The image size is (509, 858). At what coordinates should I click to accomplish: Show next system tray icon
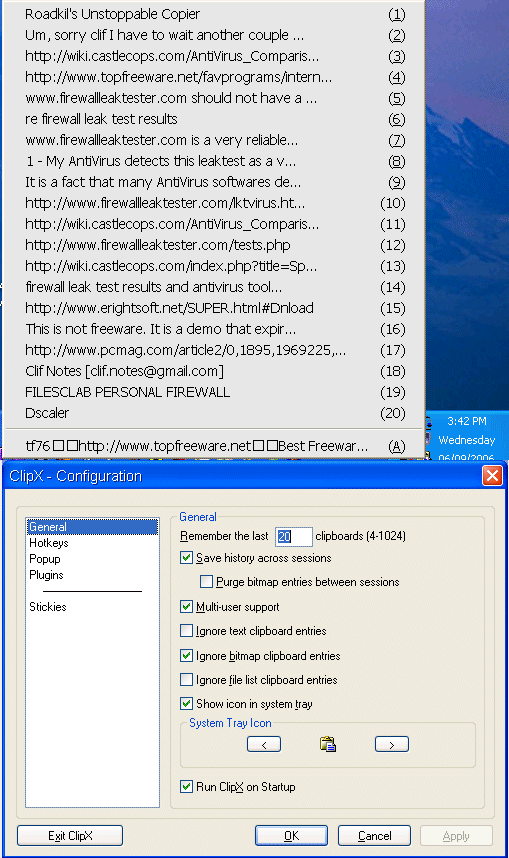tap(392, 744)
